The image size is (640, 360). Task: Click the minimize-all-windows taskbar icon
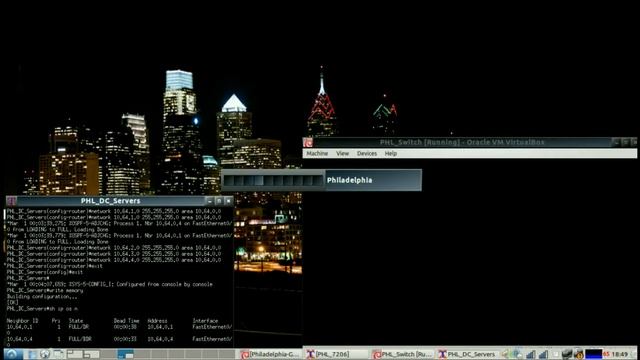[59, 354]
